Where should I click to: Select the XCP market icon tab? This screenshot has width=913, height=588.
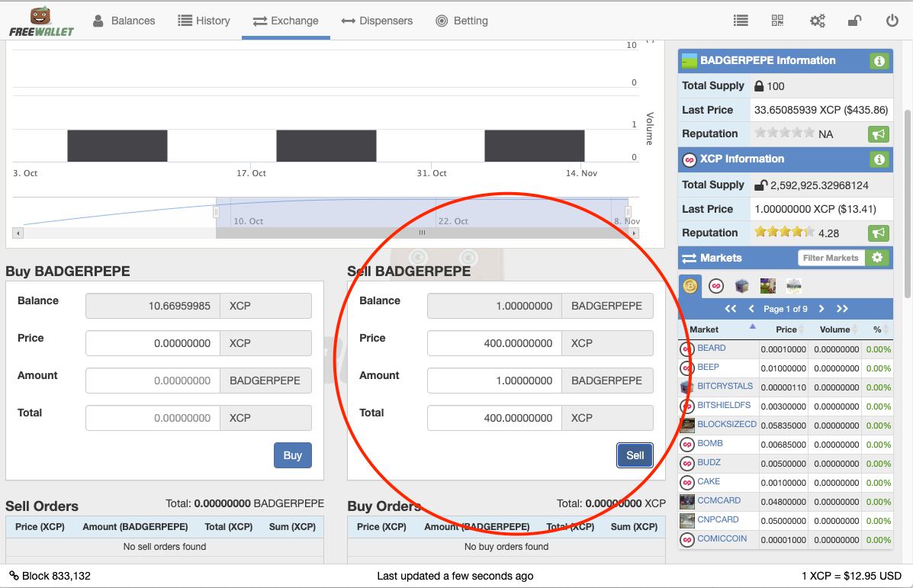click(x=716, y=286)
